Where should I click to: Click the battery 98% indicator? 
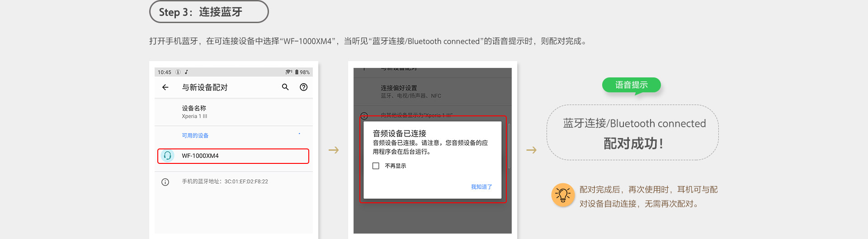pos(302,72)
